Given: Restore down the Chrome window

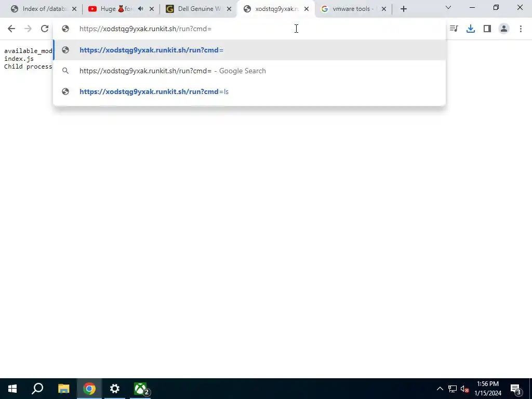Looking at the screenshot, I should (x=496, y=7).
